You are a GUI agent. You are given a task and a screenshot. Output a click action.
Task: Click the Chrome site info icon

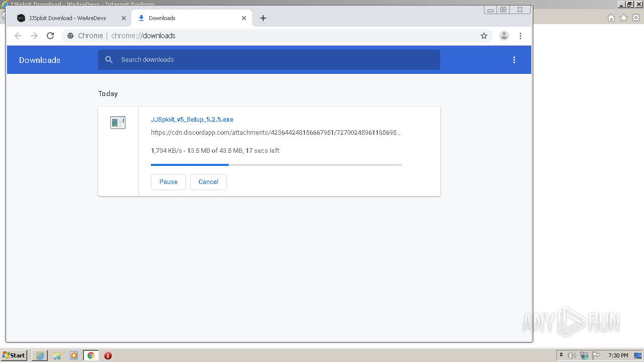(x=70, y=36)
